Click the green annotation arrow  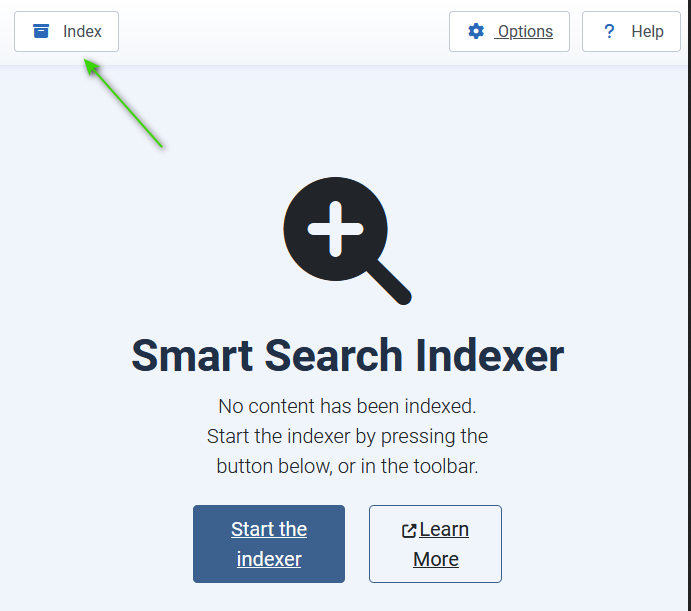tap(123, 103)
